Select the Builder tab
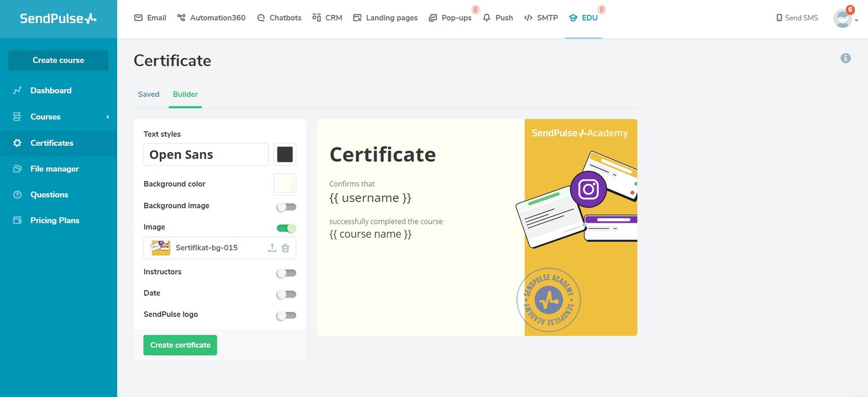 (185, 94)
